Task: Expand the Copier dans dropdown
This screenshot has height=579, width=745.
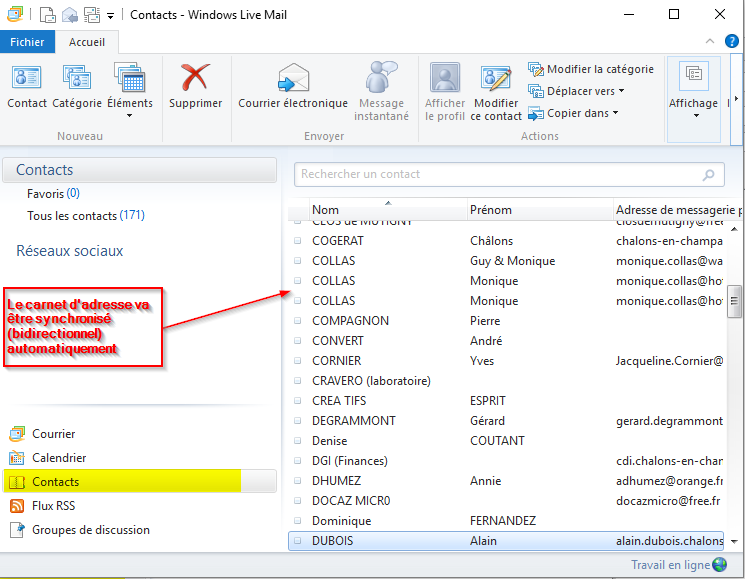Action: (x=616, y=113)
